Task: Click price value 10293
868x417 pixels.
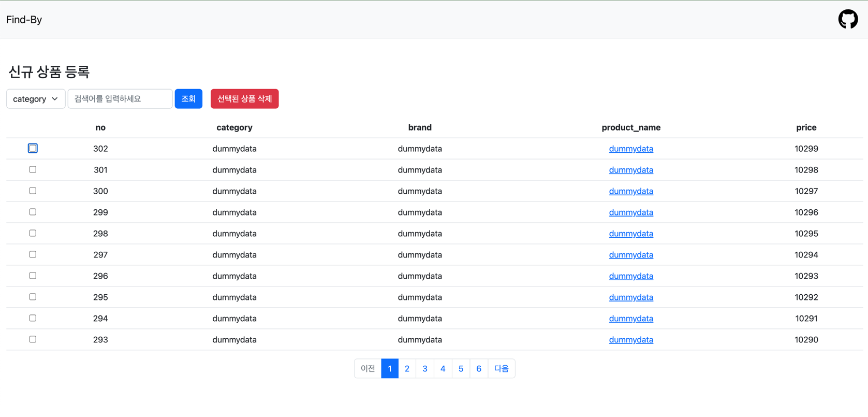Action: coord(806,276)
